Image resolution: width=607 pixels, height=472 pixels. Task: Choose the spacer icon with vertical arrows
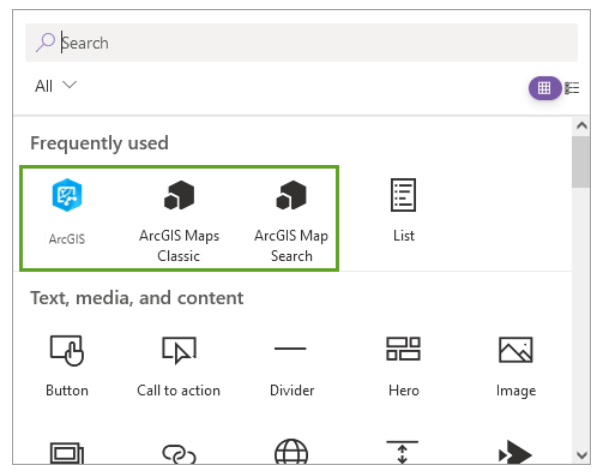[403, 451]
